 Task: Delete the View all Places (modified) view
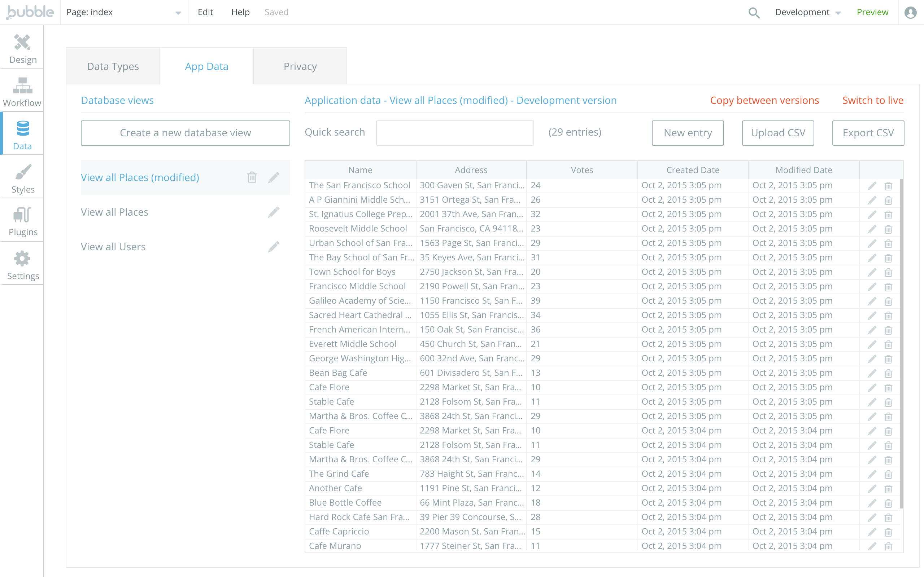(x=252, y=177)
